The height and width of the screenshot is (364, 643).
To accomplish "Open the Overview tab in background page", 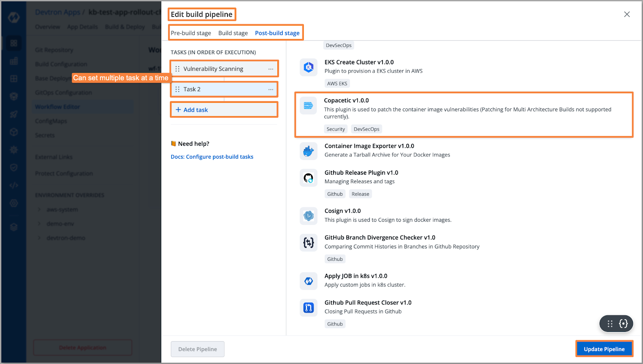I will [x=47, y=27].
